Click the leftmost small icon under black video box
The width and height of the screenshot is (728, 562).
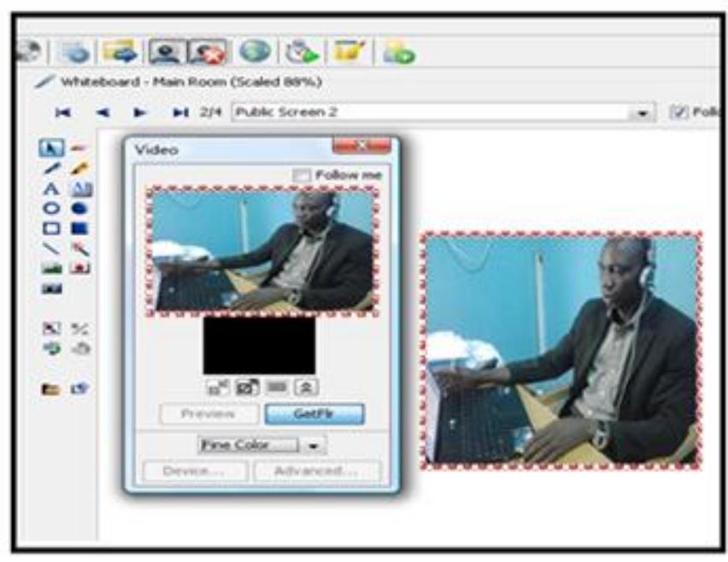click(218, 387)
